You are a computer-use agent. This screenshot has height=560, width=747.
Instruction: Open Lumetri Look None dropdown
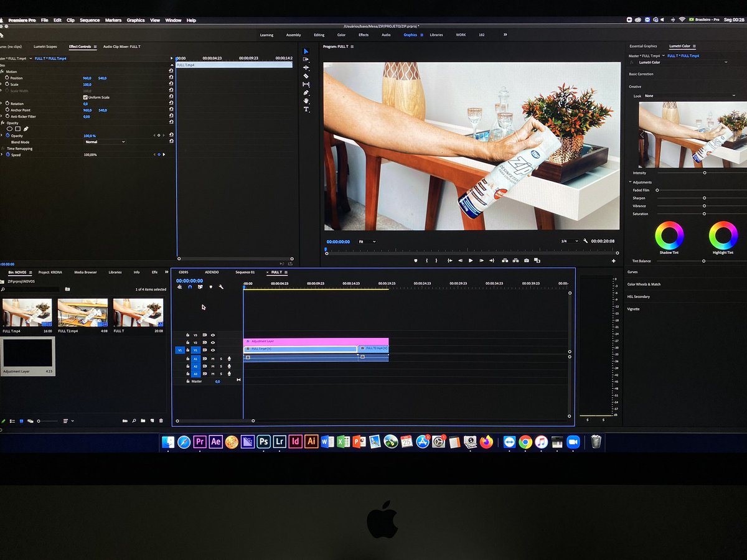point(690,96)
